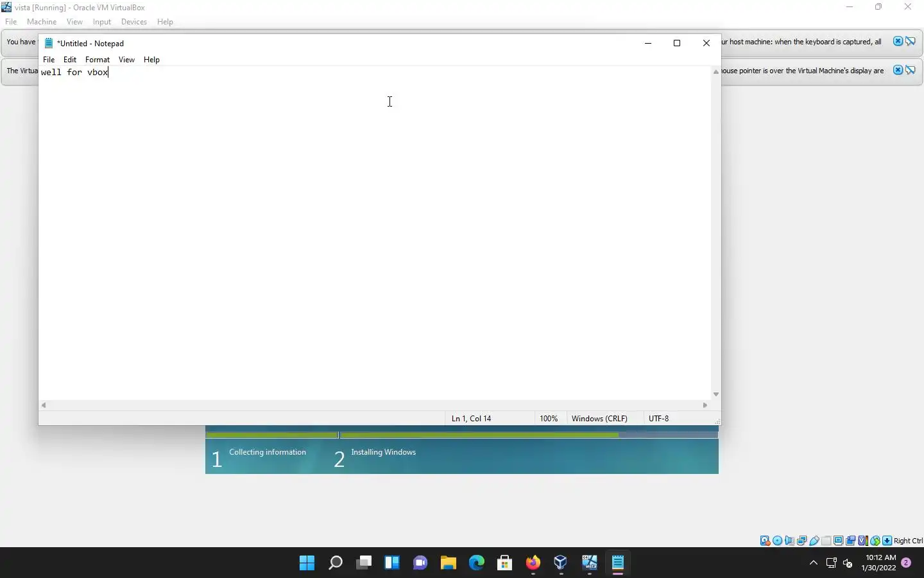The width and height of the screenshot is (924, 578).
Task: Open the VirtualBox window's Help menu
Action: (165, 22)
